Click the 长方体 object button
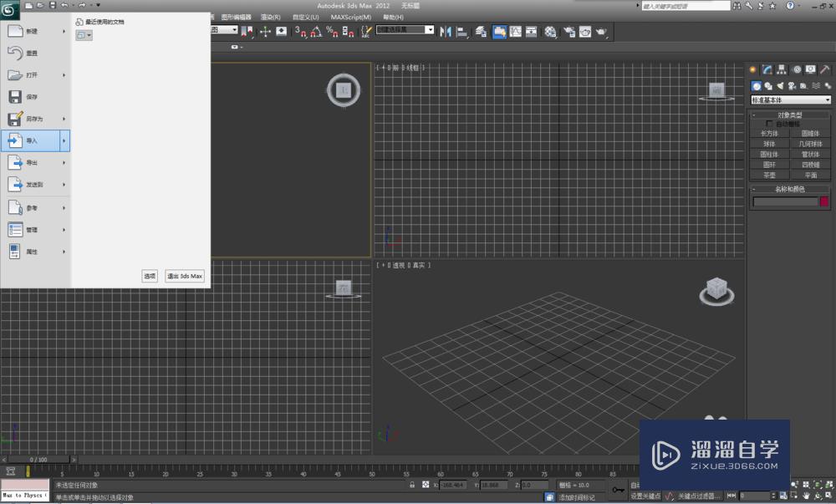Screen dimensions: 836x504 pyautogui.click(x=769, y=133)
